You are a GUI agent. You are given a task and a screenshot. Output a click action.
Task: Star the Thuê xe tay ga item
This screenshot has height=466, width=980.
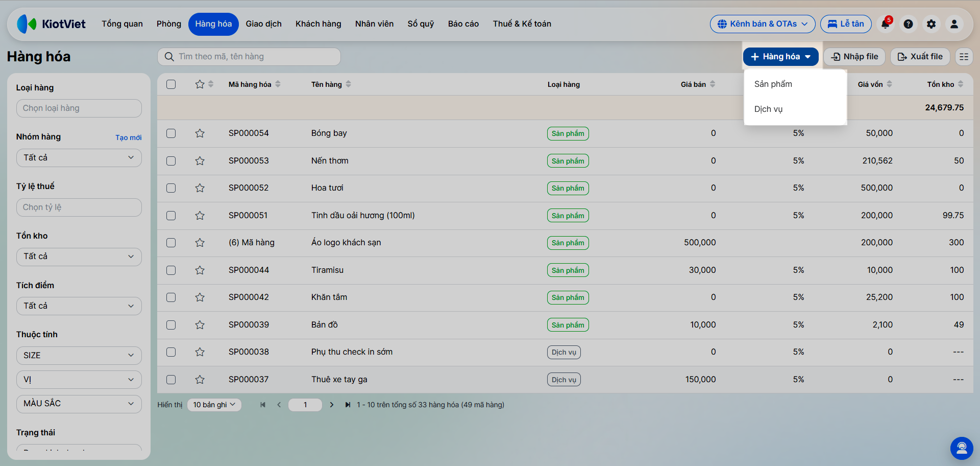click(200, 380)
